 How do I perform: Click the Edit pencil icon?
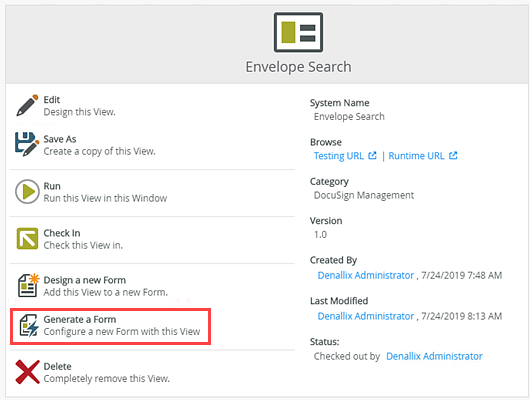27,105
